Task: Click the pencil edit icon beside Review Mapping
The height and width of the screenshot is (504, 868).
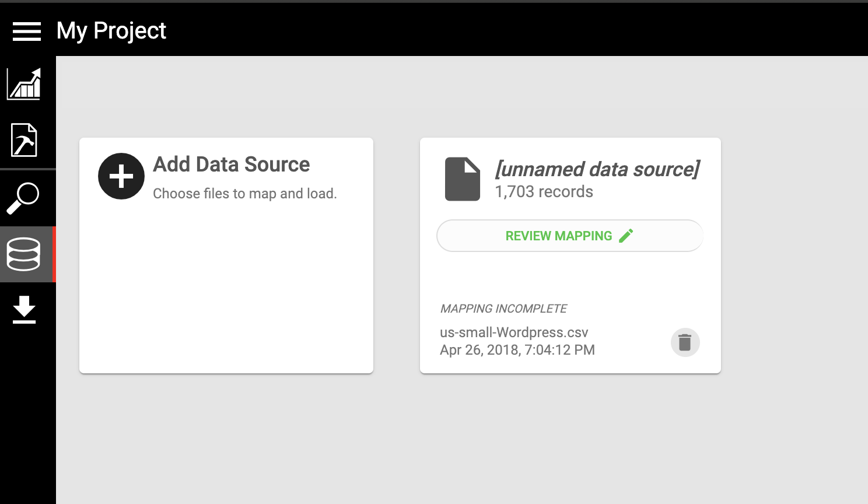Action: 626,236
